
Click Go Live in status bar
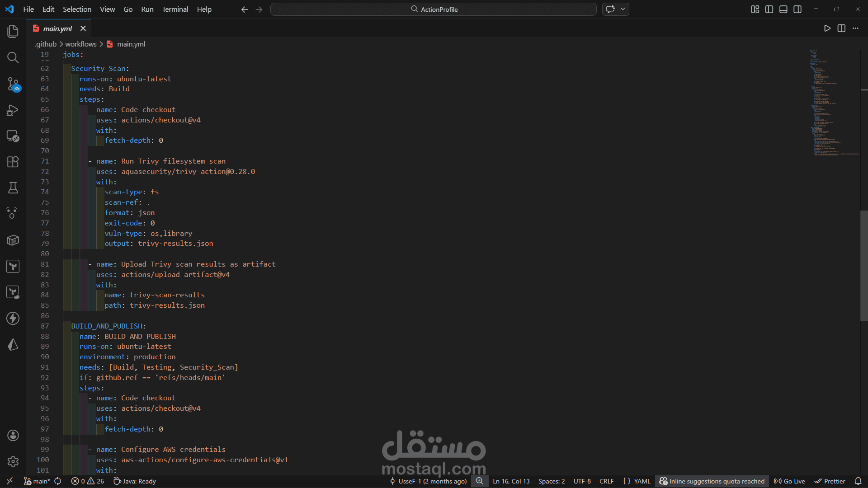coord(789,481)
